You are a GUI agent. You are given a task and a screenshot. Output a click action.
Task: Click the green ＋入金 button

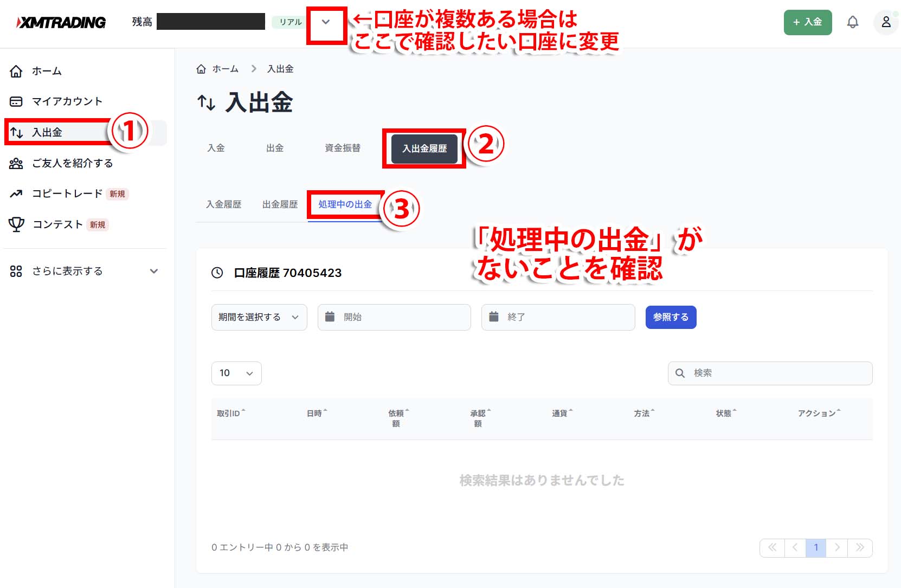click(x=808, y=22)
